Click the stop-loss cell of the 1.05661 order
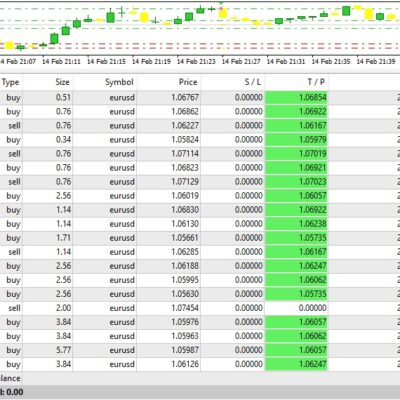 (x=233, y=238)
